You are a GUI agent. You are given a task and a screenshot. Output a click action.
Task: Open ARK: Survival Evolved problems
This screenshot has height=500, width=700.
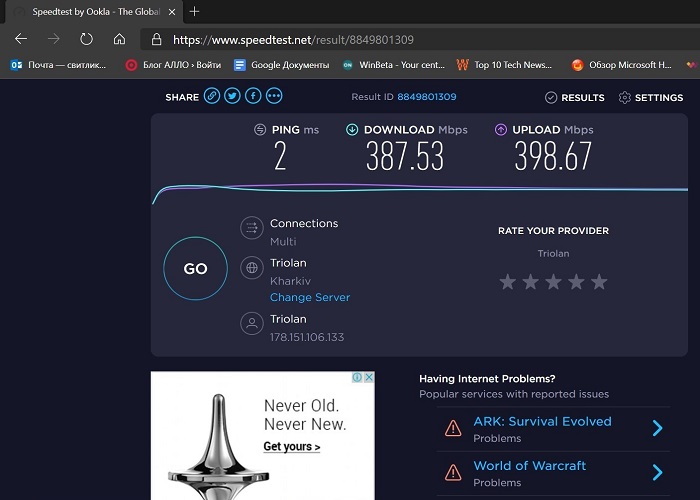[x=542, y=421]
